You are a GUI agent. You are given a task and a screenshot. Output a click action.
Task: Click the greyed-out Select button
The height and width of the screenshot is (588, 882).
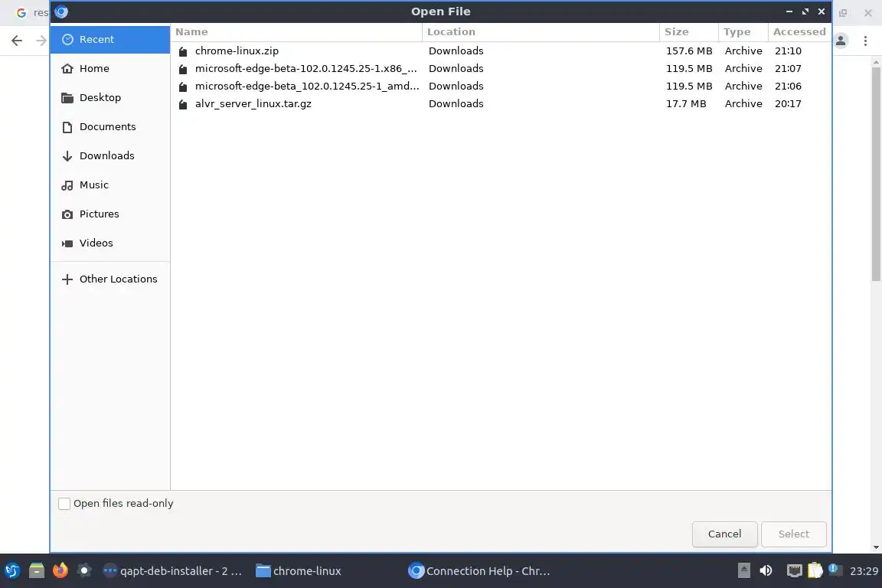click(x=794, y=534)
